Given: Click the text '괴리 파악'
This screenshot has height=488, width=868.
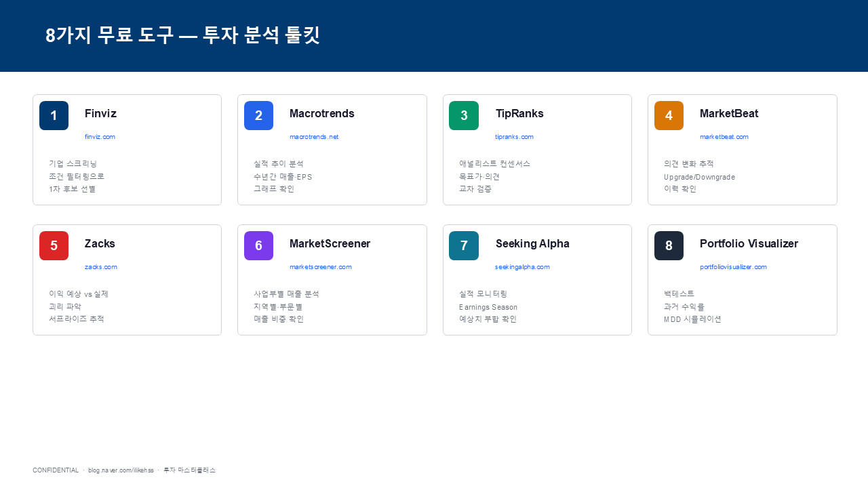Looking at the screenshot, I should pyautogui.click(x=65, y=306).
